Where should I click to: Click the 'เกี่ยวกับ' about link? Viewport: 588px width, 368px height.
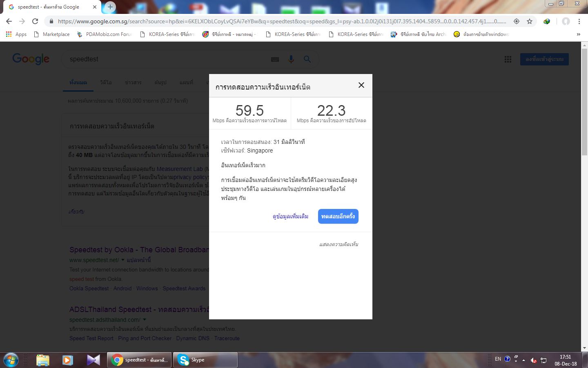76,211
